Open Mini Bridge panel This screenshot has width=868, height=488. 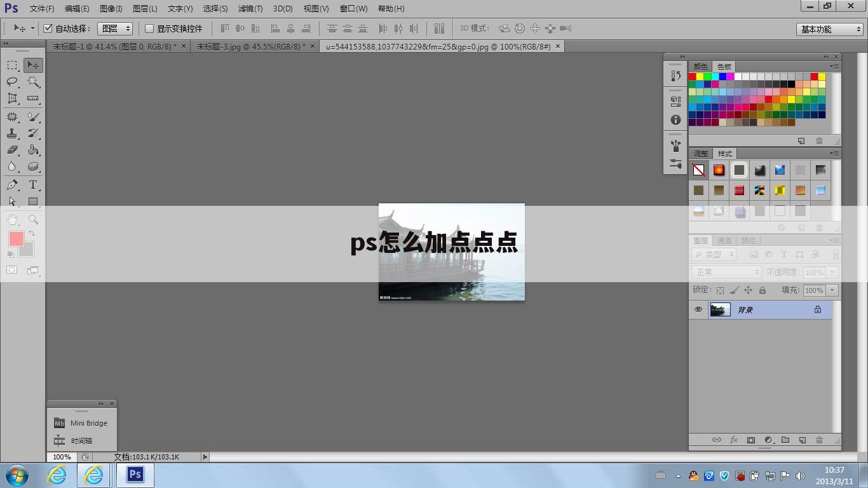tap(81, 423)
